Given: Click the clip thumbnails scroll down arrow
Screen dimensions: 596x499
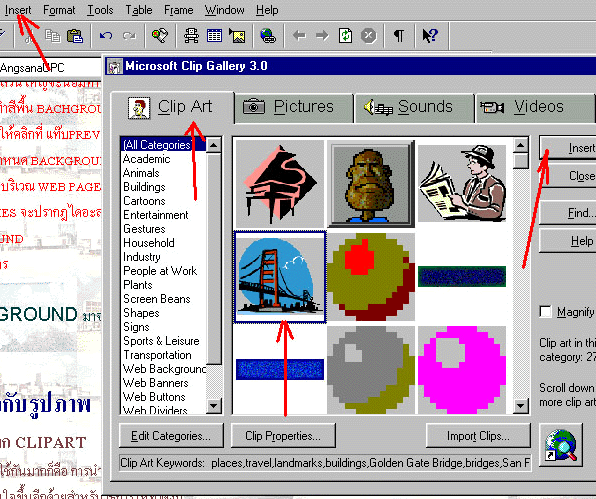Looking at the screenshot, I should [520, 406].
